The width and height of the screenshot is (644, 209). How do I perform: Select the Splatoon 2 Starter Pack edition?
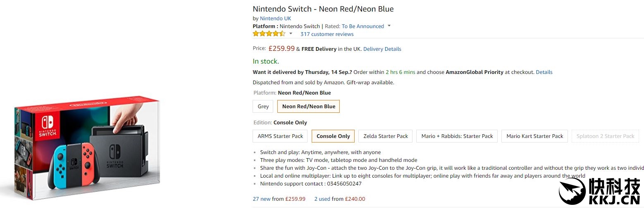(x=605, y=136)
